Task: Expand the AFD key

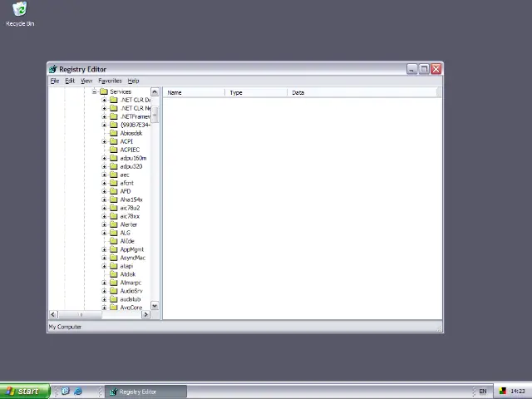Action: pos(104,191)
